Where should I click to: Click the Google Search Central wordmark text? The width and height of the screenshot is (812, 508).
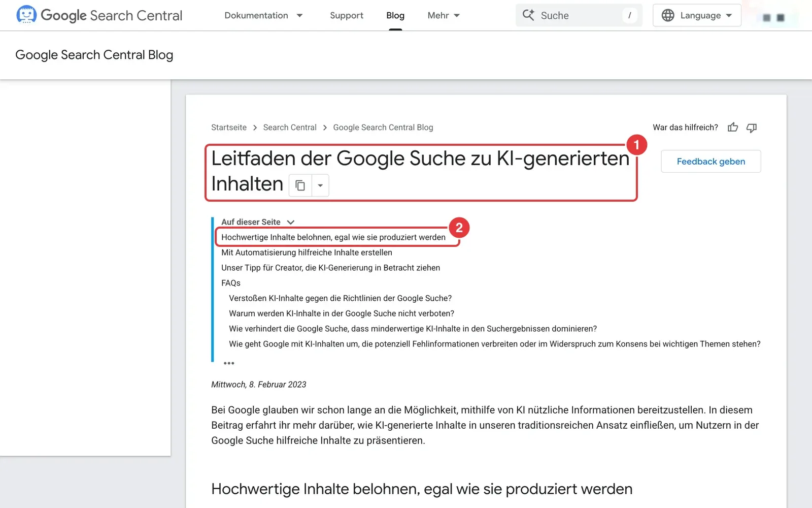pos(111,16)
